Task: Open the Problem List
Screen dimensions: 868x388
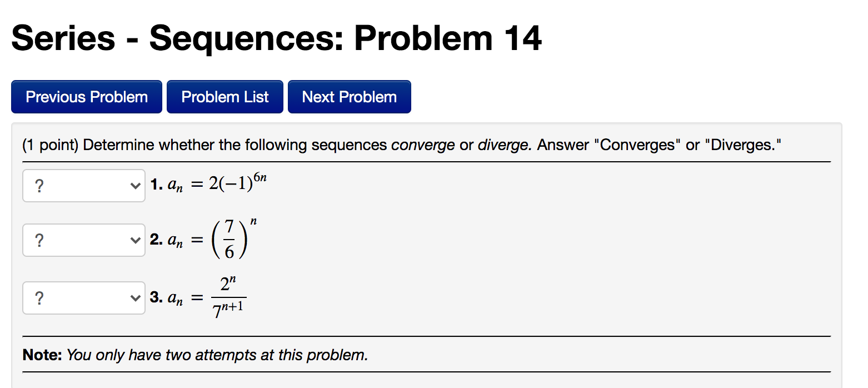Action: click(x=225, y=96)
